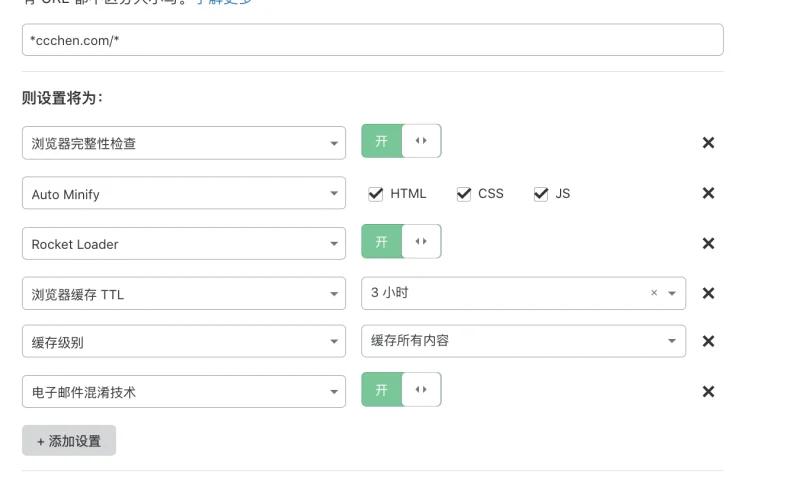The image size is (800, 480).
Task: Remove the 浏览器完整性检查 setting row
Action: point(708,143)
